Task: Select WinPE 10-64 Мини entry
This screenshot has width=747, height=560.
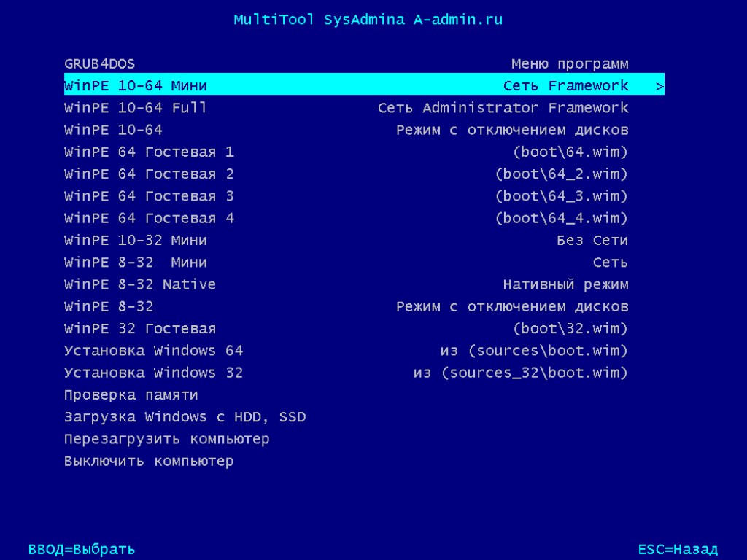Action: (136, 86)
